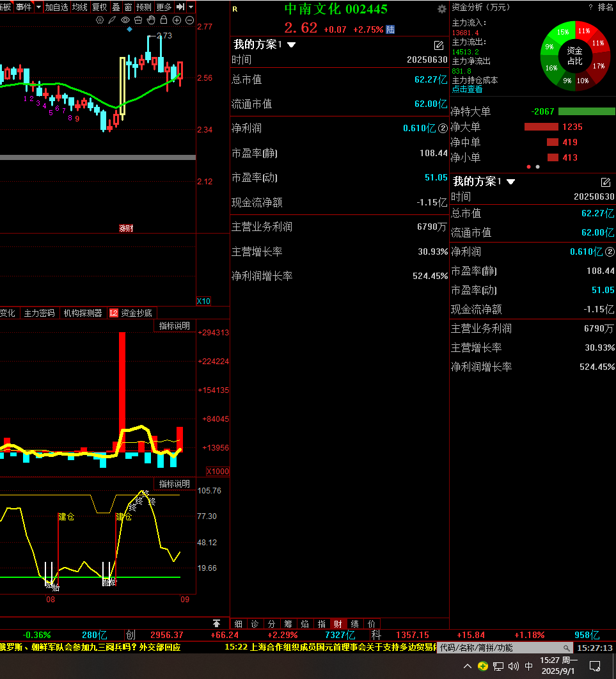Image resolution: width=616 pixels, height=679 pixels.
Task: Open Windows notification center icon
Action: click(596, 666)
